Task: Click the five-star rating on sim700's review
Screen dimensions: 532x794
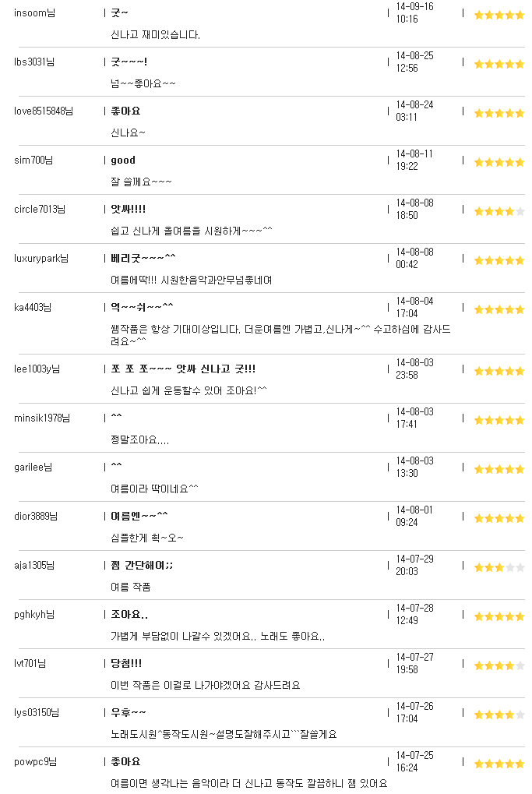Action: pos(499,163)
